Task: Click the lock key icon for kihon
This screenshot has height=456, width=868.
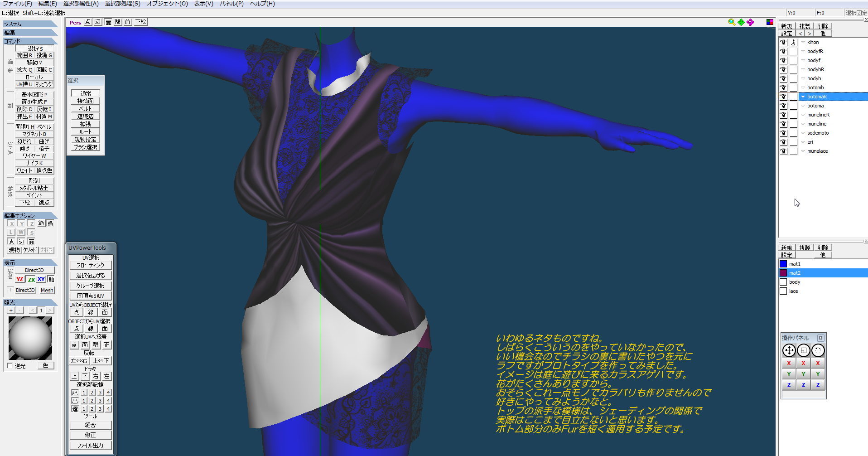Action: tap(793, 42)
